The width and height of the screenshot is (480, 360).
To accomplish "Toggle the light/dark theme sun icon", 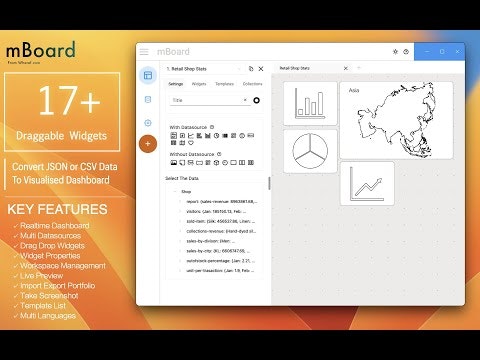I will point(395,52).
